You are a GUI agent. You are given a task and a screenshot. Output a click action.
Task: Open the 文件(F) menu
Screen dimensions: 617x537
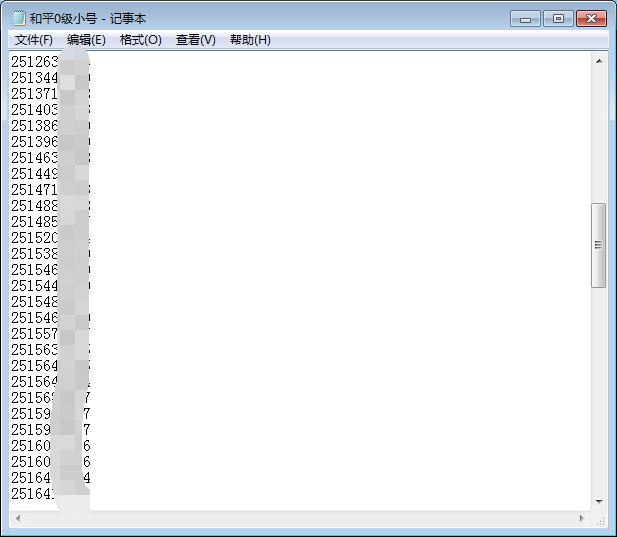click(34, 40)
